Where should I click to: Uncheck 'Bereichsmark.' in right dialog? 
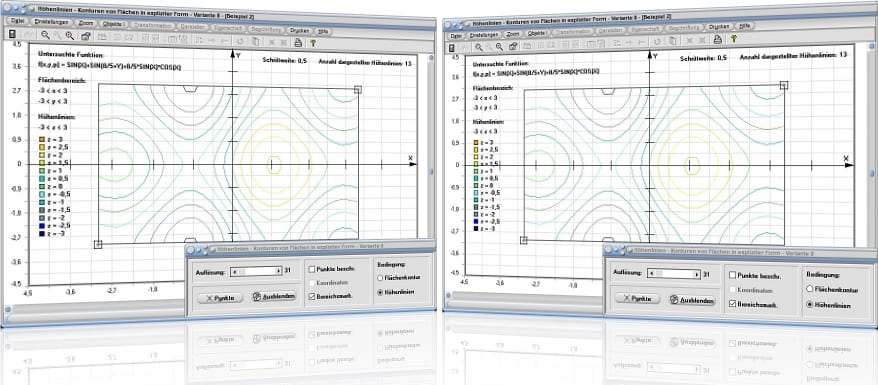click(x=733, y=303)
